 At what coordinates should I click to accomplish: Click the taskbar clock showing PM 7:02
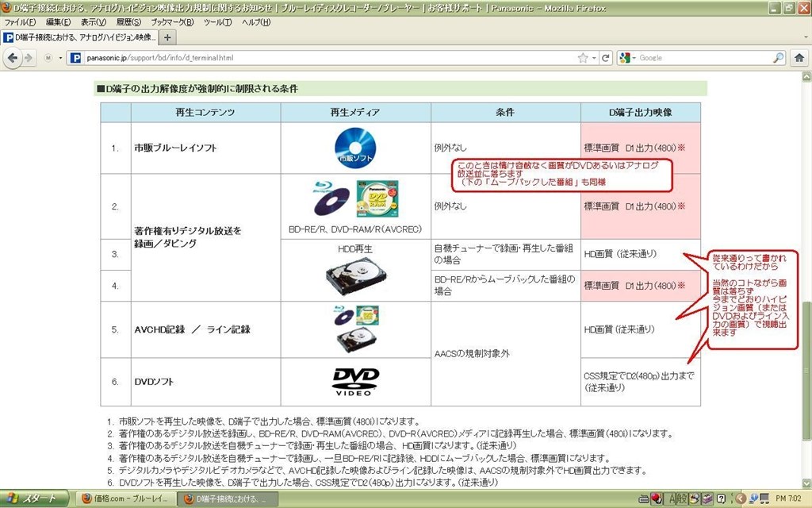[789, 498]
